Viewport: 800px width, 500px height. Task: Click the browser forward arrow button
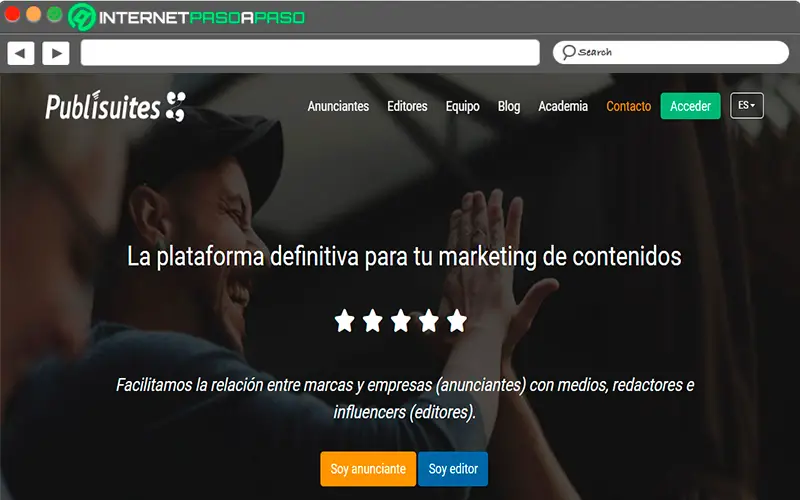click(x=56, y=53)
